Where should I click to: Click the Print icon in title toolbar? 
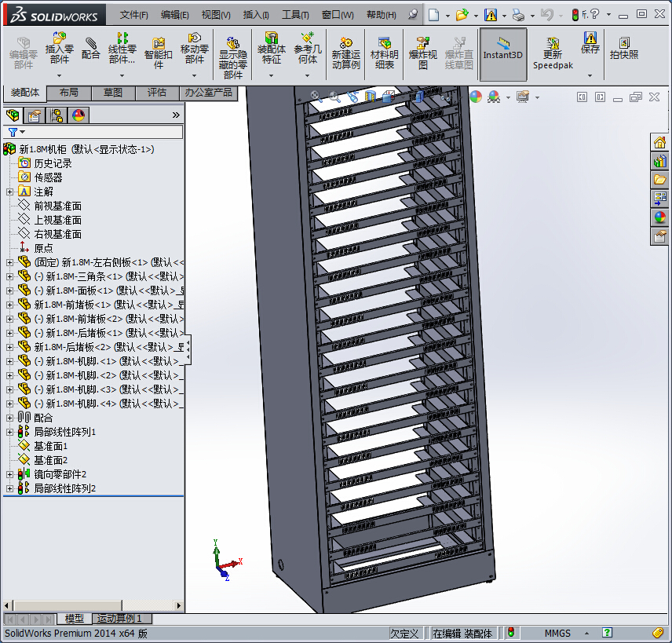coord(518,16)
